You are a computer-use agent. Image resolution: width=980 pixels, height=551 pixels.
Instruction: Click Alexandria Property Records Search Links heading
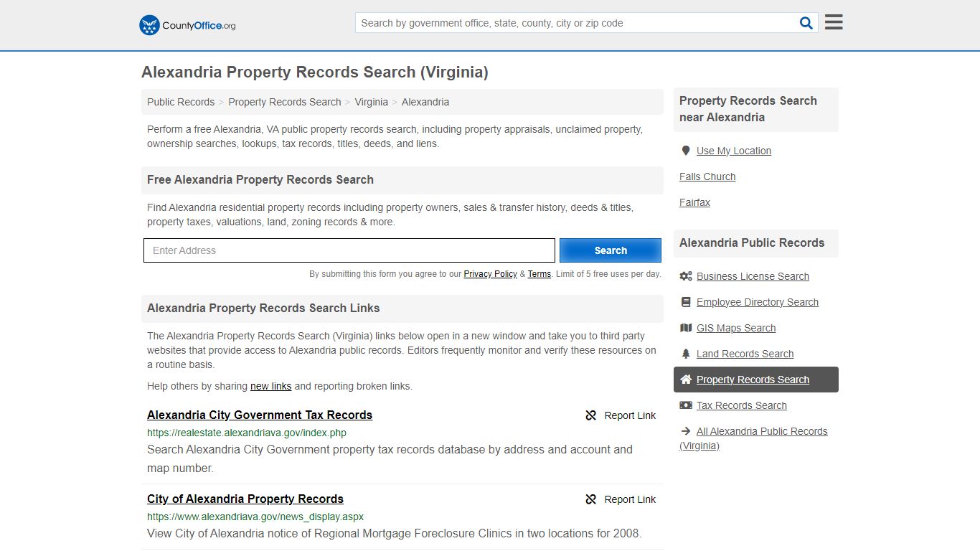click(263, 308)
